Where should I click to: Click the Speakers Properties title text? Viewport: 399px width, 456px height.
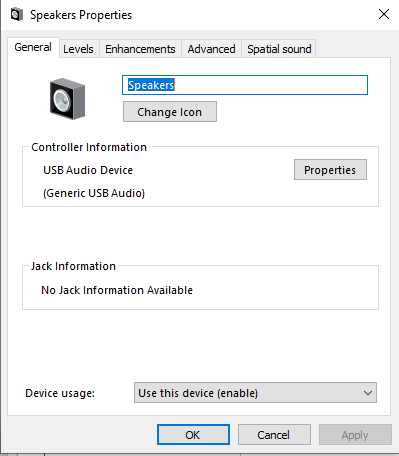click(81, 15)
